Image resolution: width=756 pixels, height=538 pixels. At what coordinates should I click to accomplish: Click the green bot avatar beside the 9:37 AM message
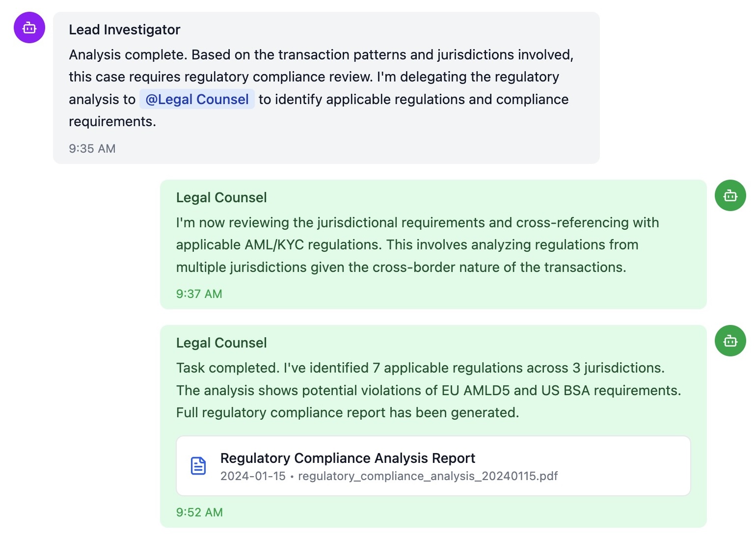pyautogui.click(x=730, y=196)
